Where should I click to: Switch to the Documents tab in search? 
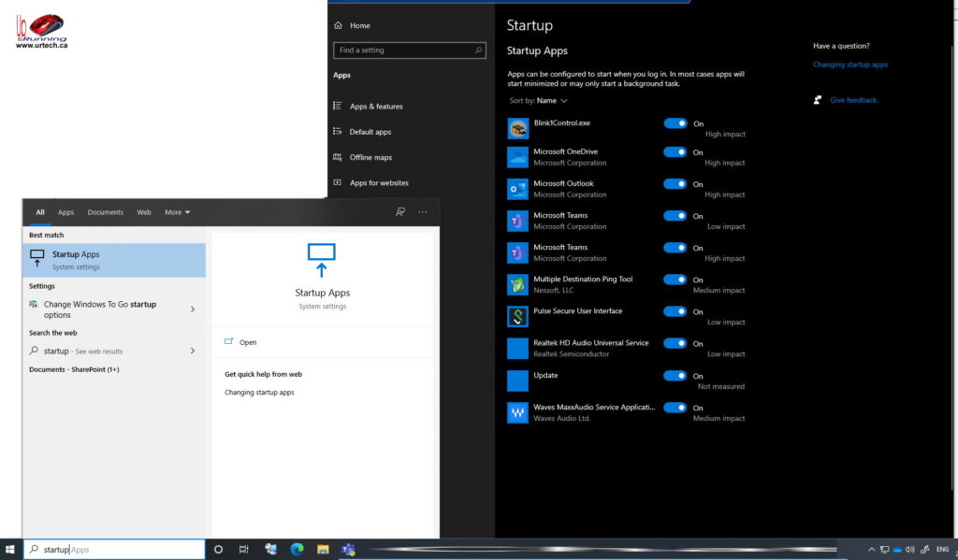click(105, 212)
